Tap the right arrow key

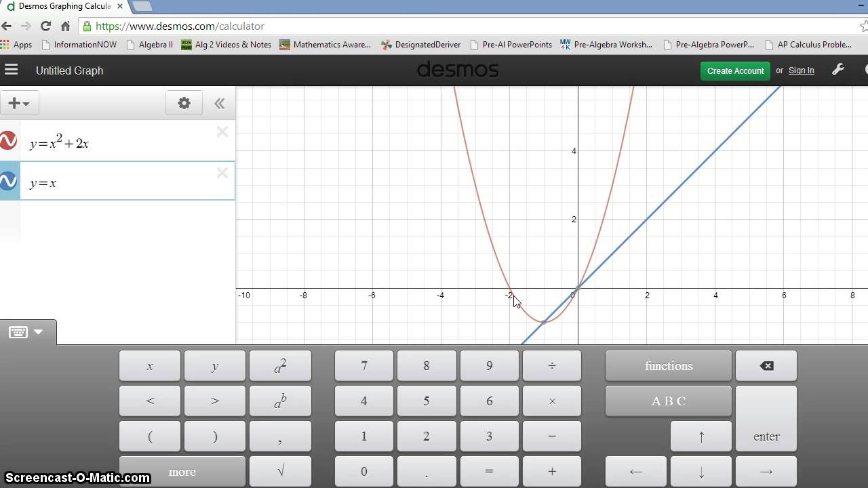(x=766, y=472)
